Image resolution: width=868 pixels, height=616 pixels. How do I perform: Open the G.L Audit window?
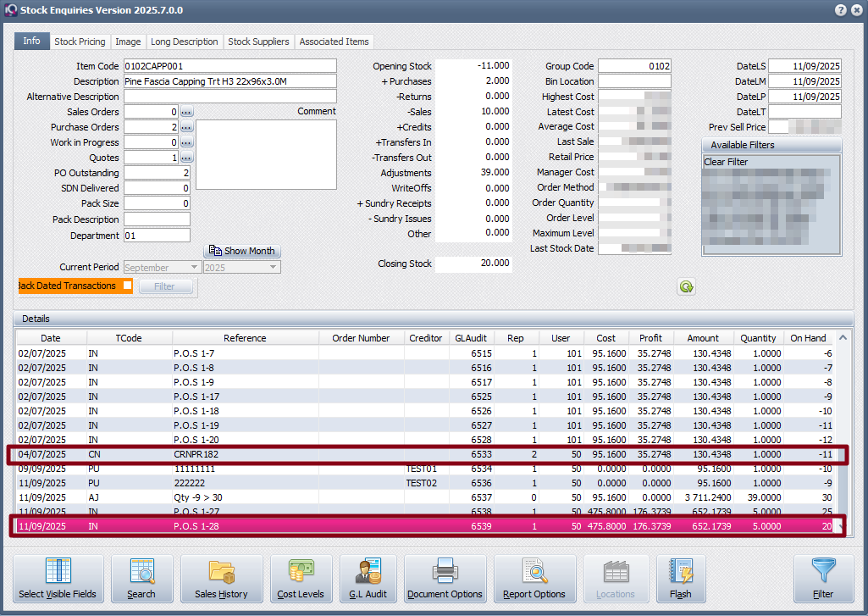coord(368,579)
